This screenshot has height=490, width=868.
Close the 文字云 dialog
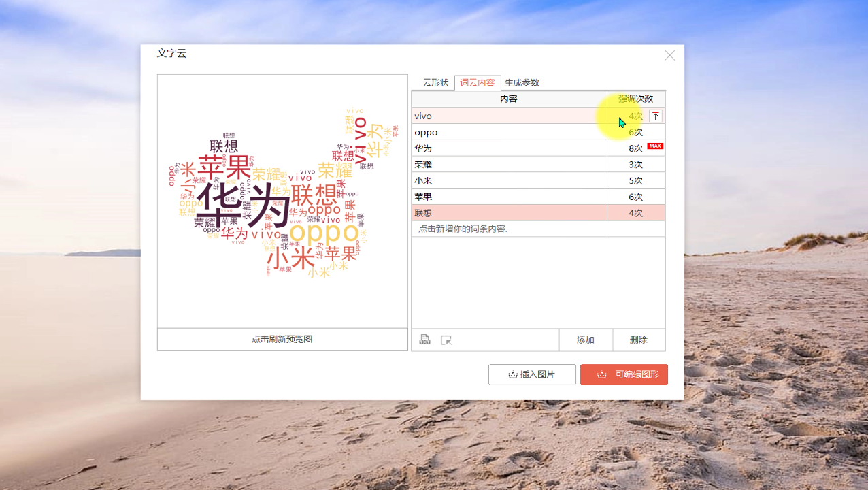pyautogui.click(x=670, y=56)
